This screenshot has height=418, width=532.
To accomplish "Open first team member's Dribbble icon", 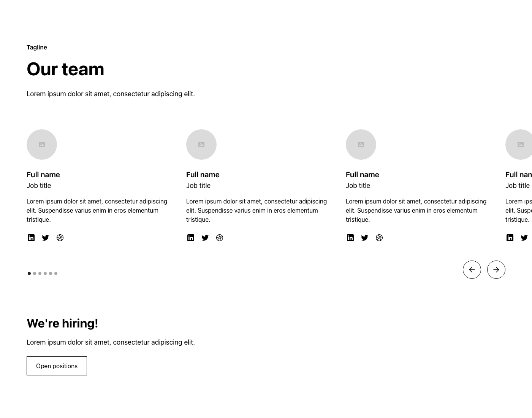I will pos(60,238).
